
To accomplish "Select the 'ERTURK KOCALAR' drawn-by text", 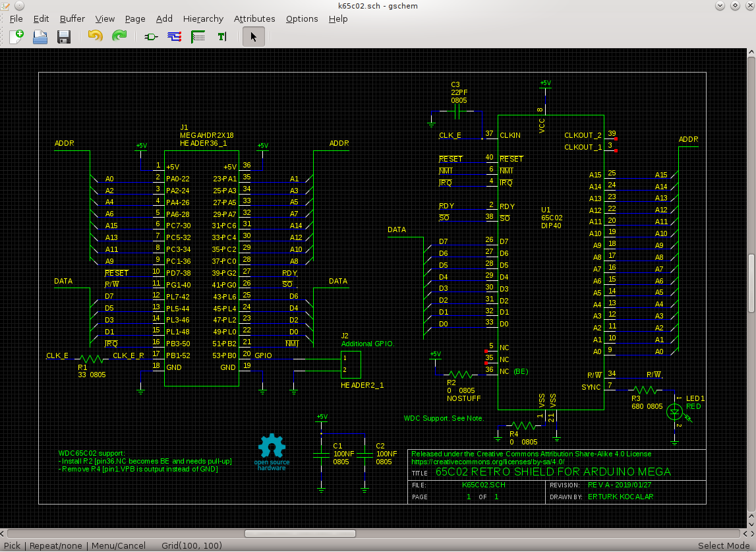I will tap(620, 497).
